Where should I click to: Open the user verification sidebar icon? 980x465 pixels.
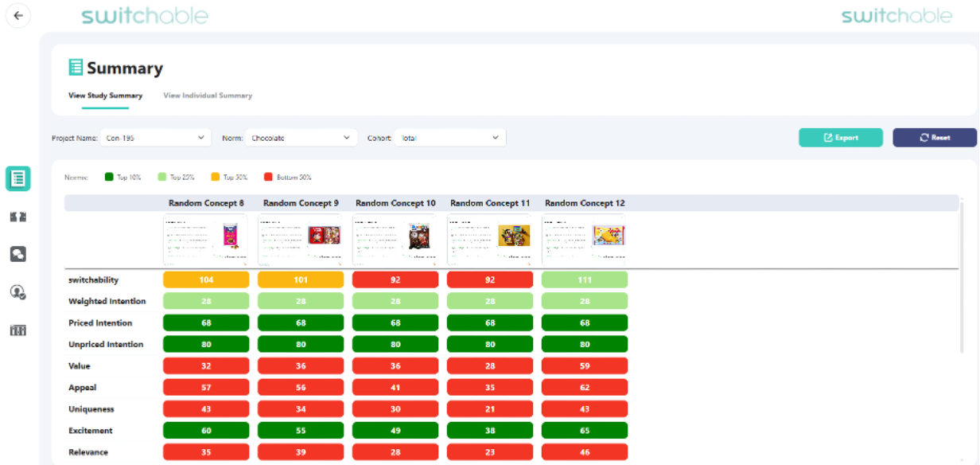point(17,292)
